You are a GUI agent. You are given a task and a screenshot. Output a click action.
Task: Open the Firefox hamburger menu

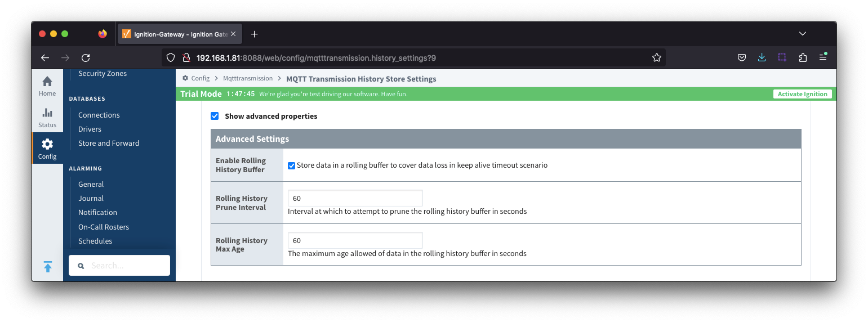point(823,57)
